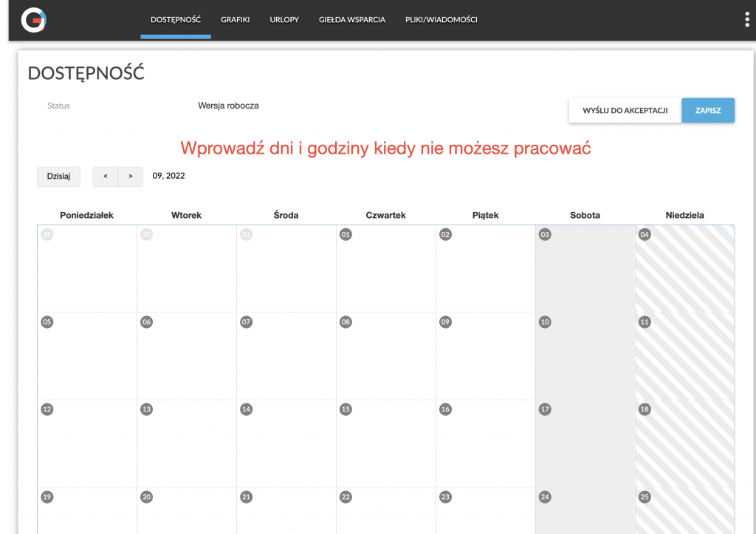Select Saturday day 03 cell

pos(585,269)
